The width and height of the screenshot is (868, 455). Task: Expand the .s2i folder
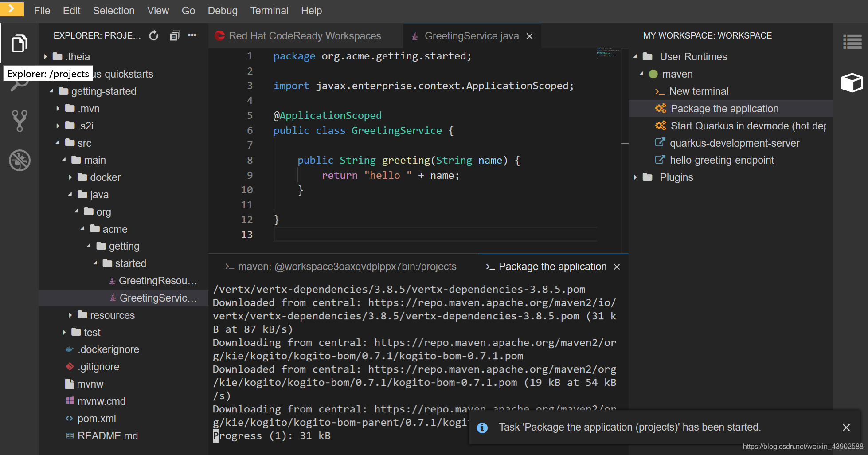click(x=58, y=126)
